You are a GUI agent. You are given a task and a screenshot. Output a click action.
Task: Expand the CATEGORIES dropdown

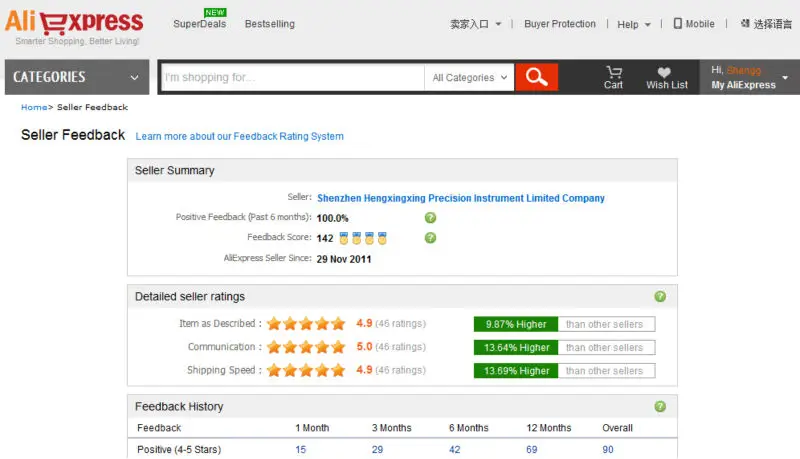tap(77, 77)
